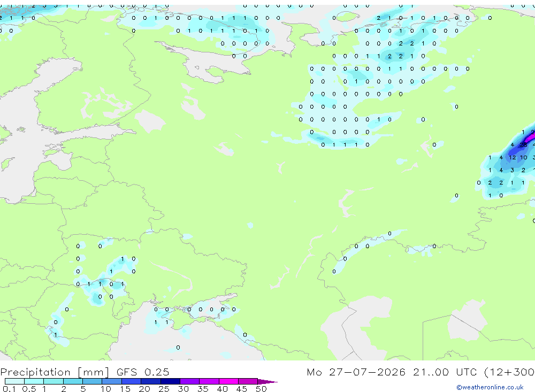Click the 35 to 40 mm legend swatch
This screenshot has width=535, height=392.
209,381
